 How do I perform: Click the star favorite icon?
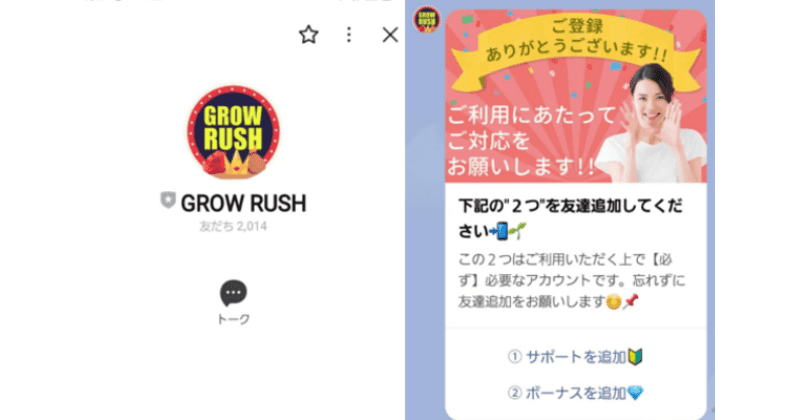pos(308,35)
